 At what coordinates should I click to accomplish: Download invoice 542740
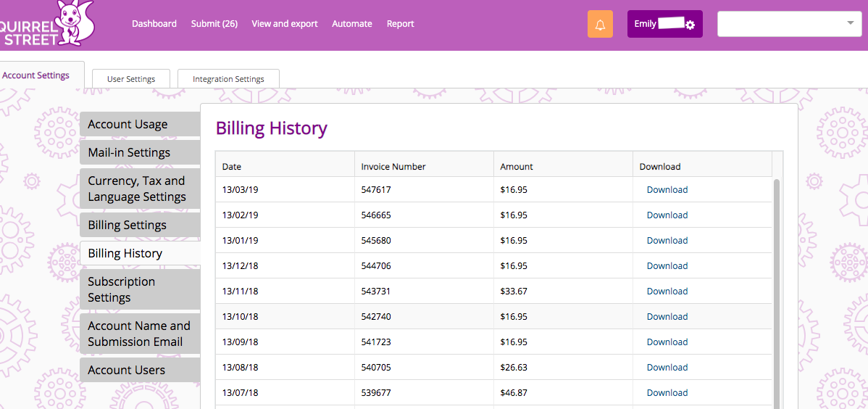click(667, 317)
